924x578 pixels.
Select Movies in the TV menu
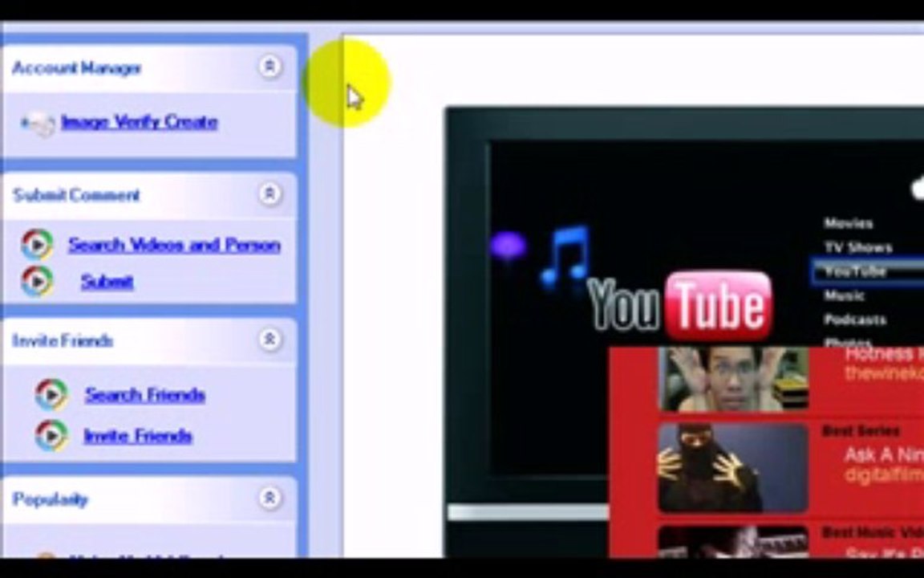pos(848,223)
